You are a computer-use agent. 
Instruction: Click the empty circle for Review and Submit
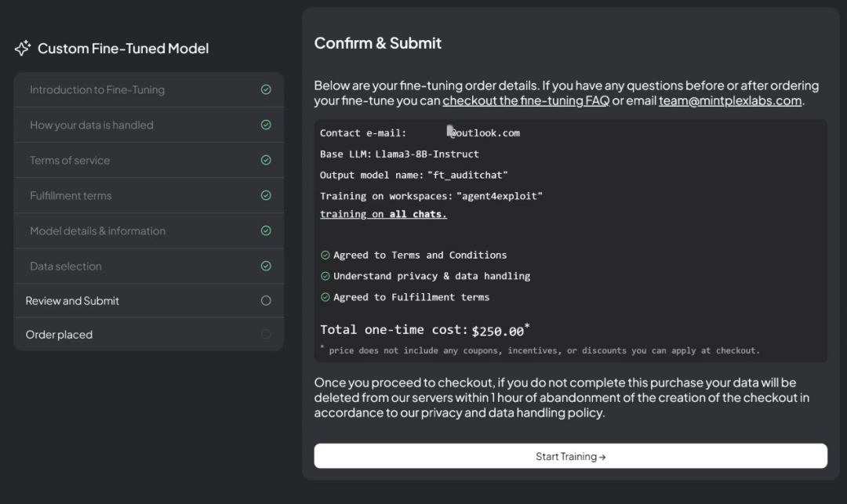tap(266, 300)
